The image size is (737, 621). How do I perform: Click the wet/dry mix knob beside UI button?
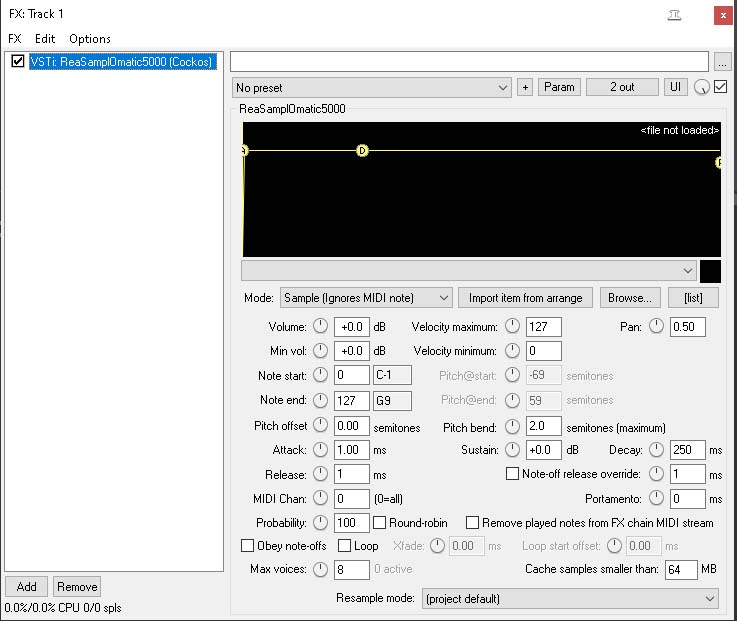[702, 88]
